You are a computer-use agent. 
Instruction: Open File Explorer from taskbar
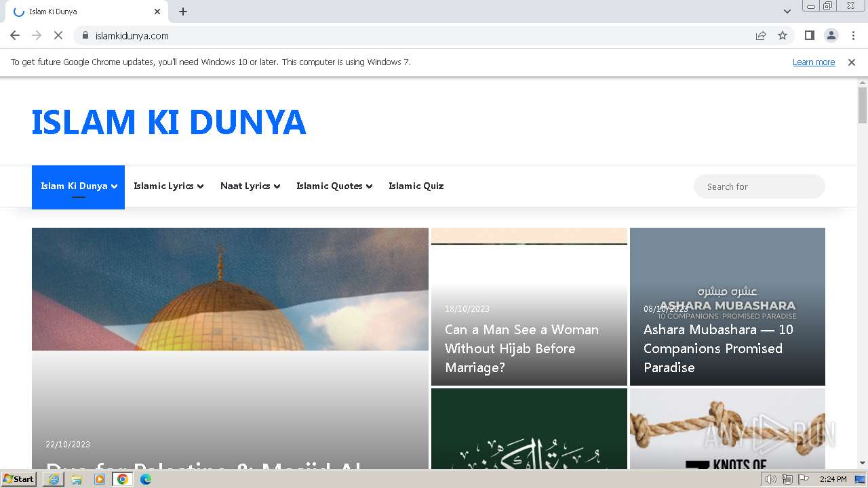(x=77, y=479)
